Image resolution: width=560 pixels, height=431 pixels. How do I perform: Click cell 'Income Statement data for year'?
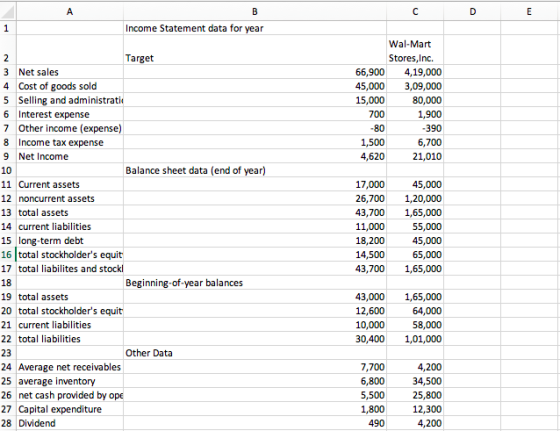(255, 28)
